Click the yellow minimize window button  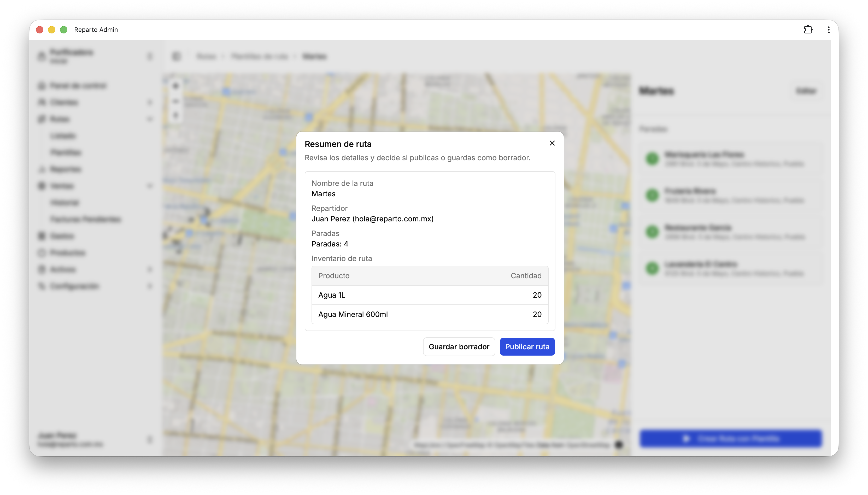[52, 30]
